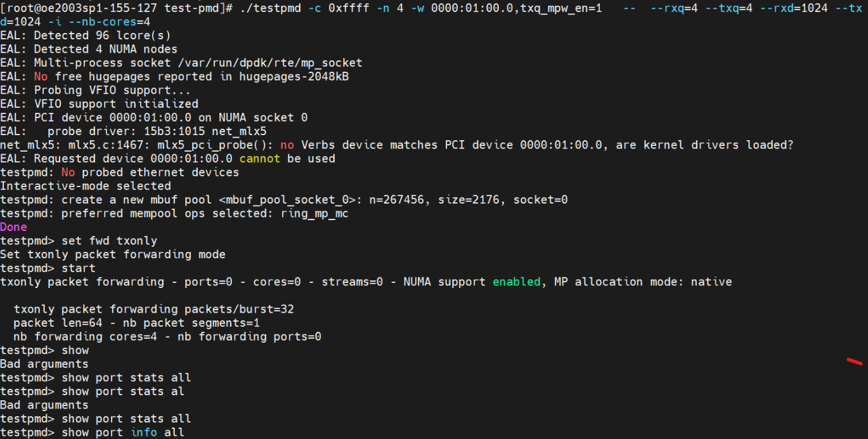Image resolution: width=868 pixels, height=439 pixels.
Task: Click the "show port stats al" typo command
Action: pos(123,391)
